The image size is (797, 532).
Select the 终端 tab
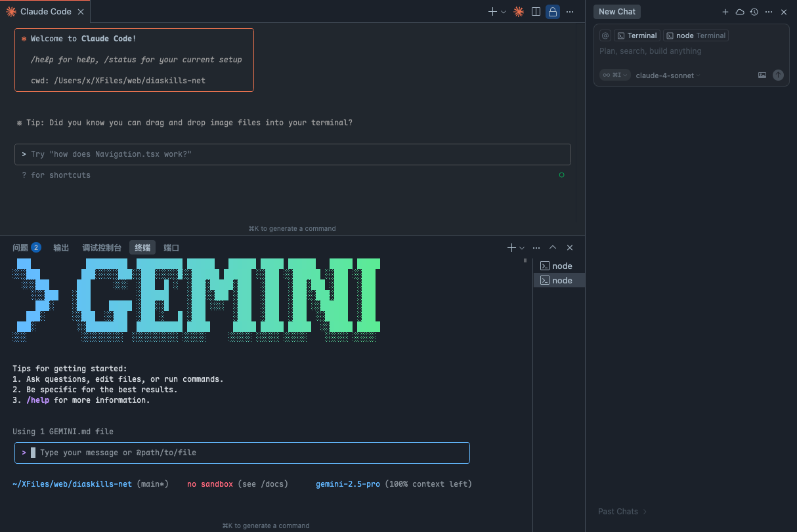142,248
